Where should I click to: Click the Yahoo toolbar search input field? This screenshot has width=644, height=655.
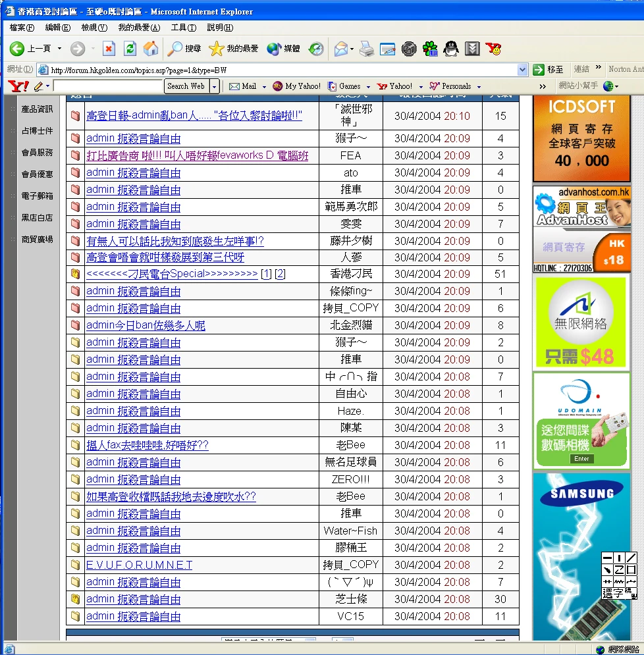(108, 86)
